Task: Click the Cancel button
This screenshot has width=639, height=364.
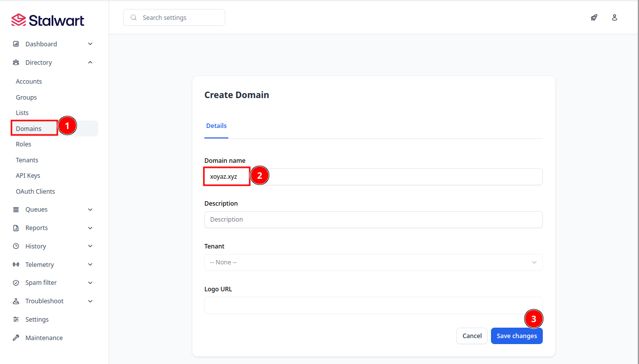Action: pos(472,336)
